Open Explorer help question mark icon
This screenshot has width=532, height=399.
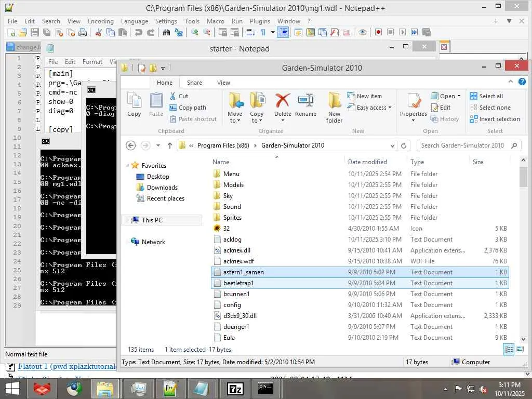click(x=522, y=82)
